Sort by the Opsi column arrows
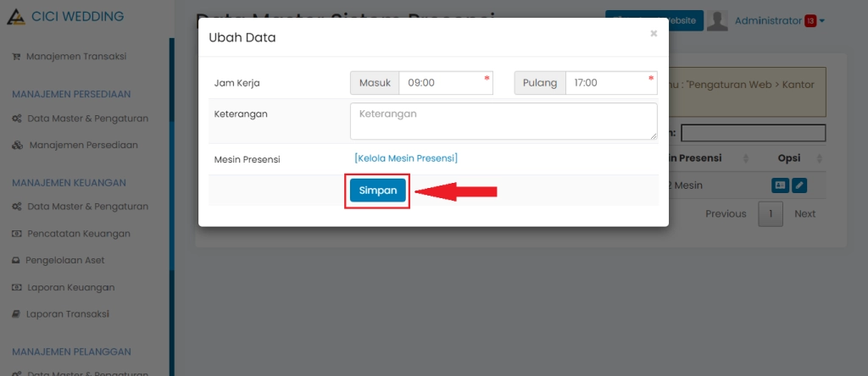 pos(820,158)
